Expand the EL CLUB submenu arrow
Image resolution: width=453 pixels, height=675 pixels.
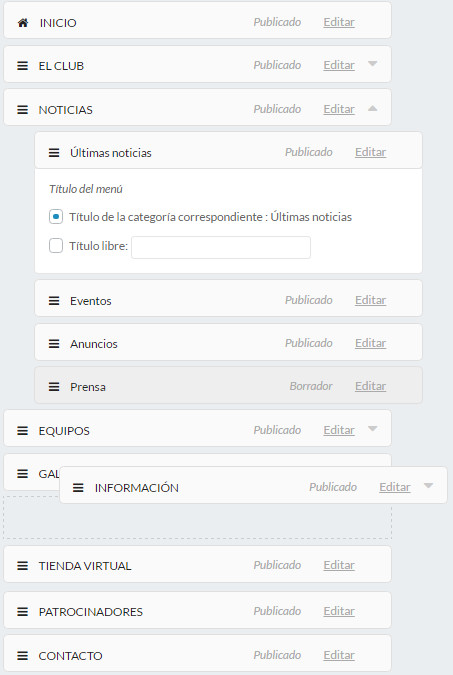373,64
